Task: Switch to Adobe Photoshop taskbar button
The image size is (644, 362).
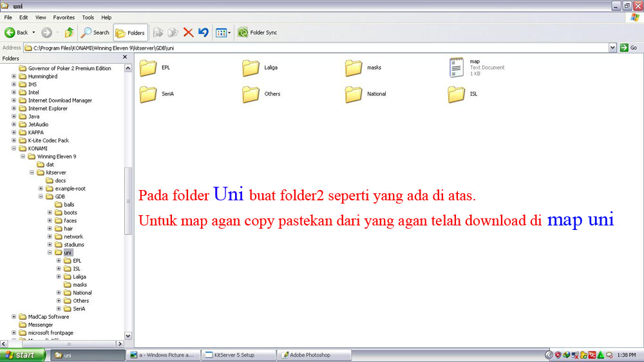Action: [315, 355]
